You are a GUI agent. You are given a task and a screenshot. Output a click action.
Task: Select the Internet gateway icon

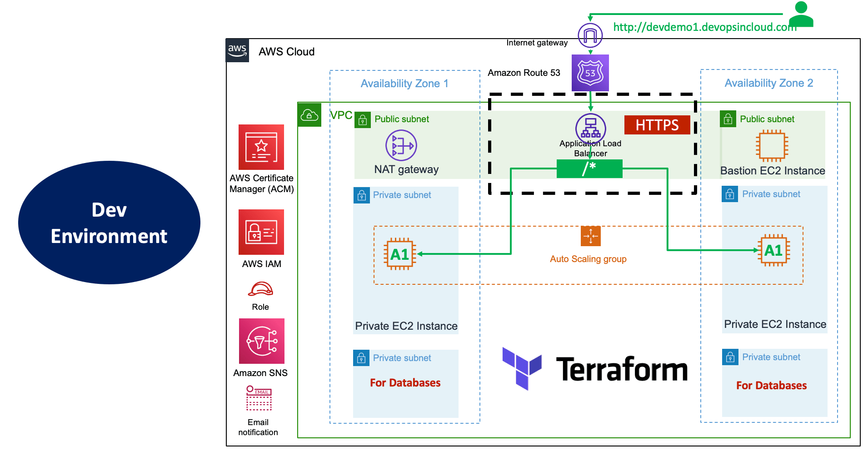pyautogui.click(x=590, y=35)
